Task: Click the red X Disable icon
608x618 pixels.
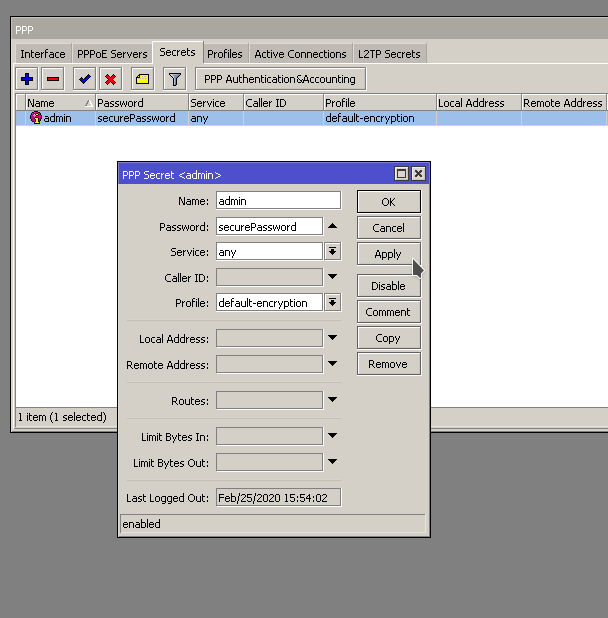Action: point(111,79)
